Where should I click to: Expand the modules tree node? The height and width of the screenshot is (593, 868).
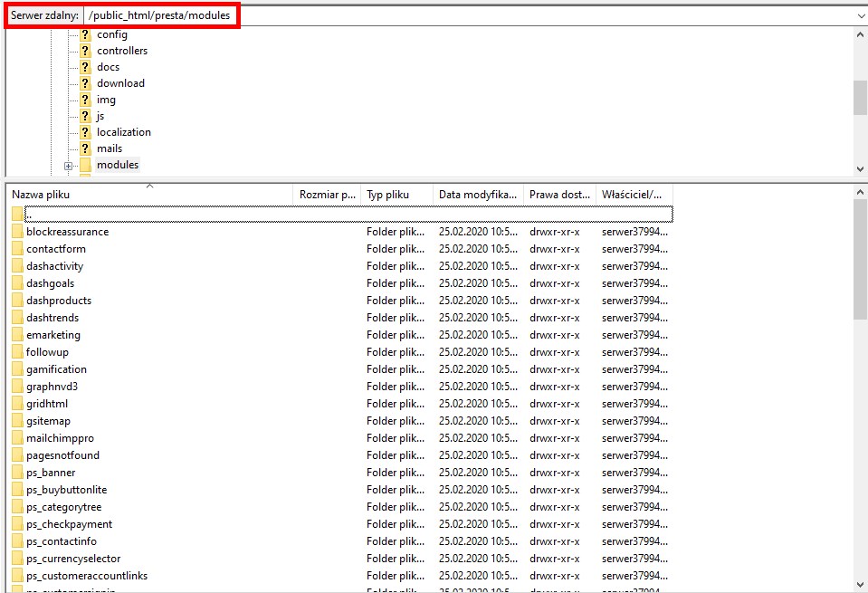coord(68,166)
